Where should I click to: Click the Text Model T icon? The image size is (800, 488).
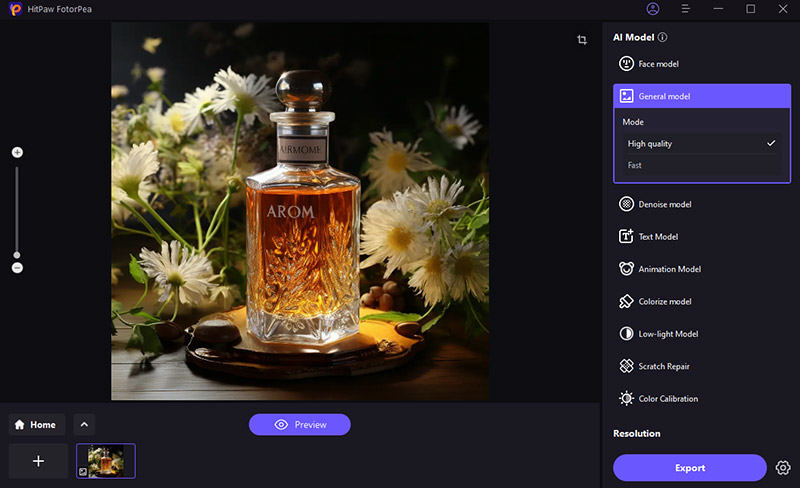pyautogui.click(x=626, y=236)
